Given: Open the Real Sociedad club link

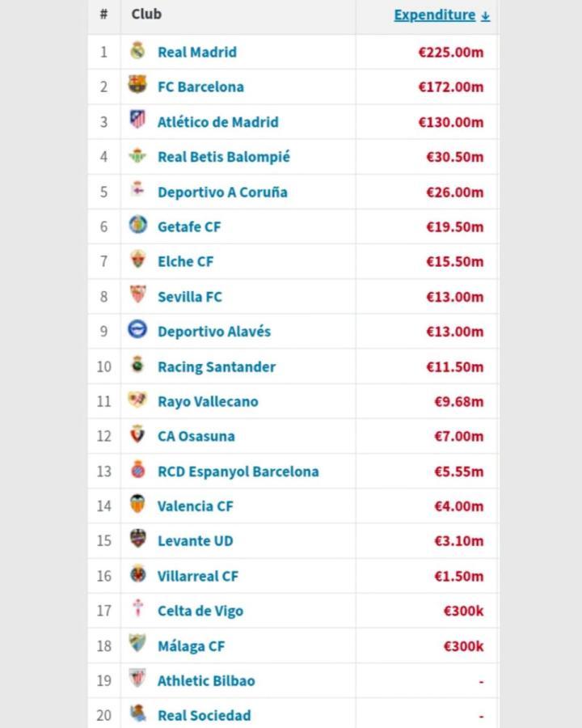Looking at the screenshot, I should point(205,716).
